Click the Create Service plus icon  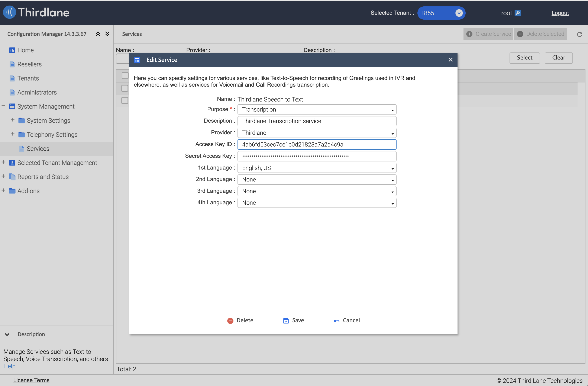pos(469,34)
